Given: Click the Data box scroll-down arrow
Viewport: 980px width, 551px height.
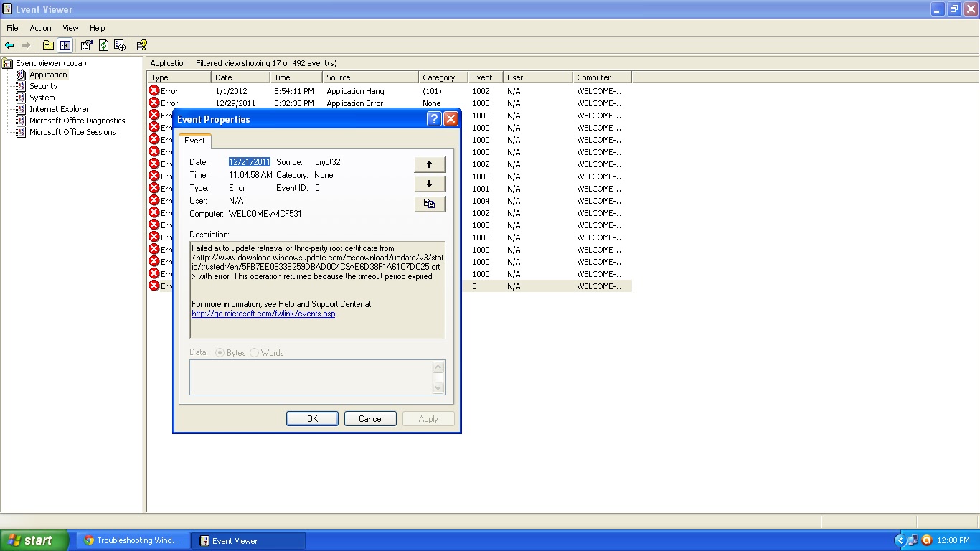Looking at the screenshot, I should pyautogui.click(x=439, y=388).
